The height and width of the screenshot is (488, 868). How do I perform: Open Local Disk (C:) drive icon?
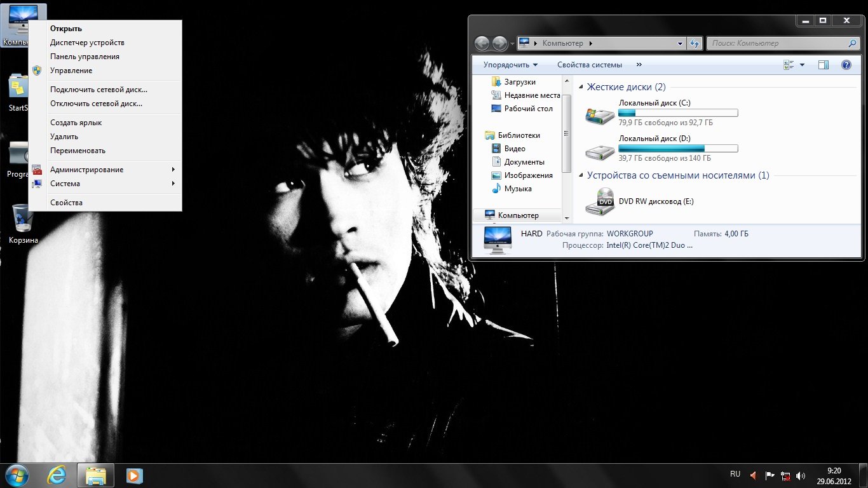coord(600,115)
